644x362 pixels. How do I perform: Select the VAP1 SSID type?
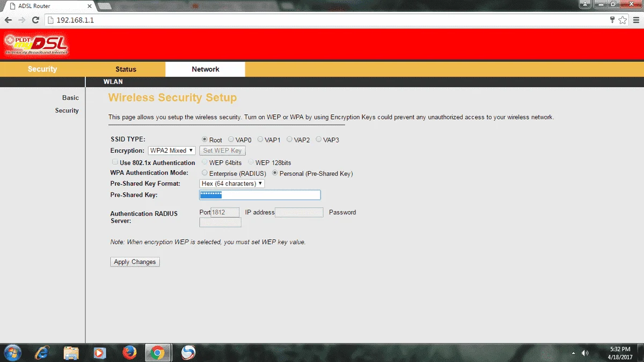tap(260, 139)
